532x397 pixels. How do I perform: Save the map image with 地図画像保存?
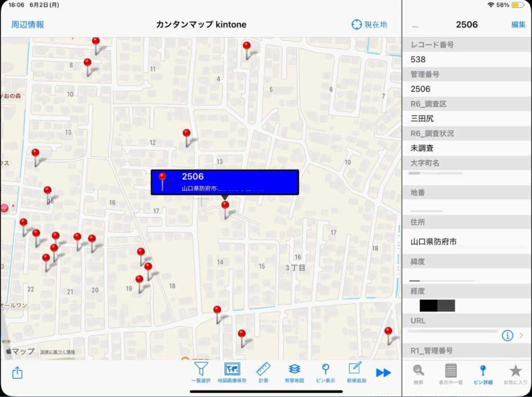pyautogui.click(x=232, y=372)
